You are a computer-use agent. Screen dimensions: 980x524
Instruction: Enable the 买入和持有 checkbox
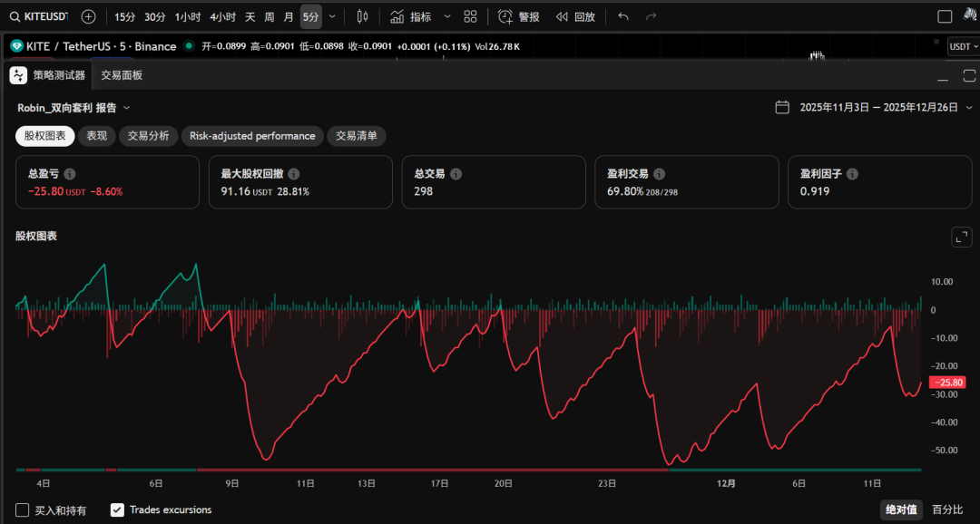click(x=23, y=510)
